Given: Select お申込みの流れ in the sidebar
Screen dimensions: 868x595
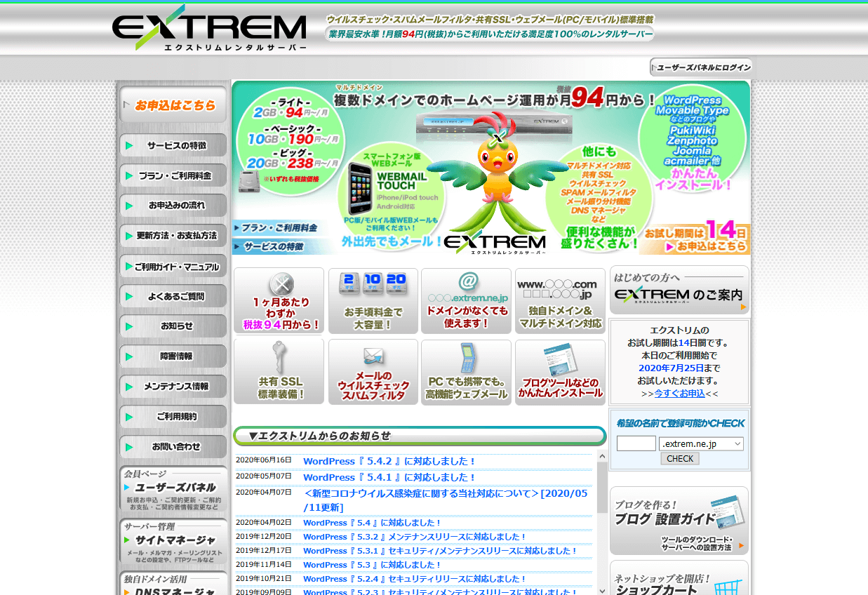Looking at the screenshot, I should (173, 206).
